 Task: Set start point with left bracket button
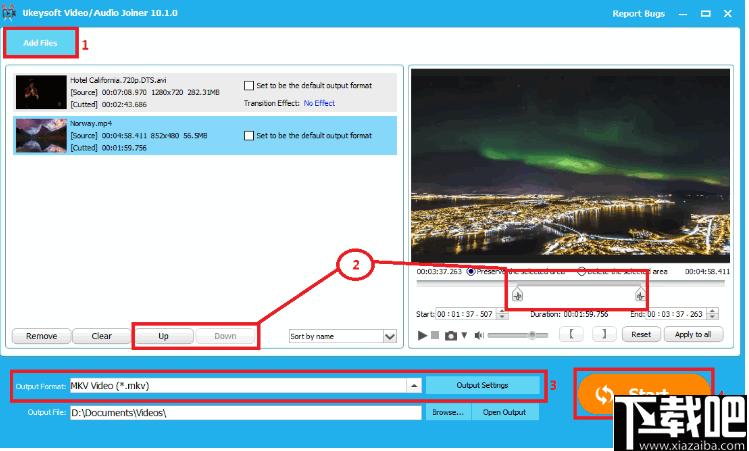(x=571, y=334)
